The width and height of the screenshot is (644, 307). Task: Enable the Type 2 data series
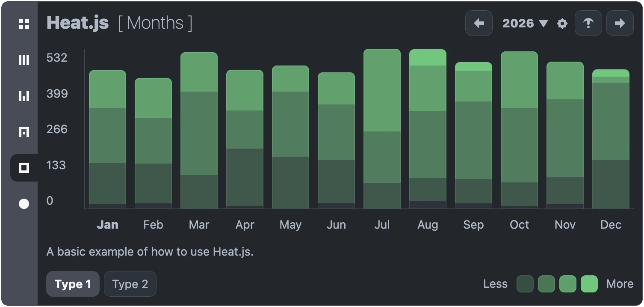point(130,284)
